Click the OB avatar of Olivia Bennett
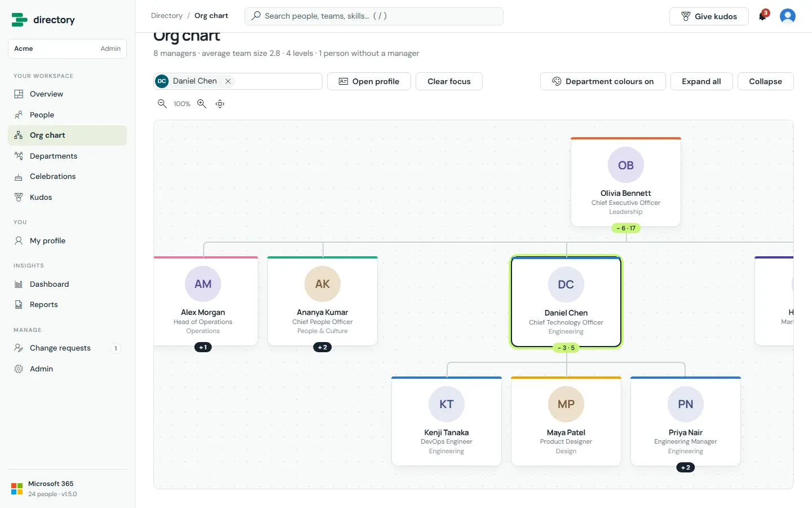The image size is (812, 508). coord(626,165)
